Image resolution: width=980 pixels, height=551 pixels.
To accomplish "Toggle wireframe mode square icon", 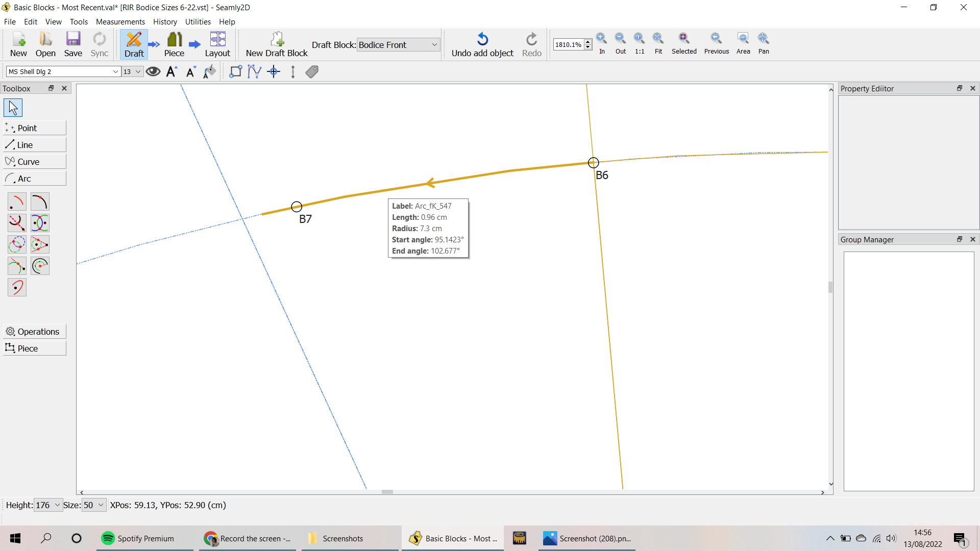I will [235, 72].
